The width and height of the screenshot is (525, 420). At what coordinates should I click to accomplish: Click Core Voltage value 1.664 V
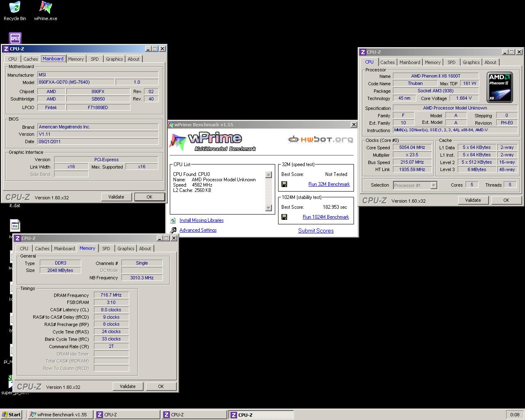click(x=464, y=98)
